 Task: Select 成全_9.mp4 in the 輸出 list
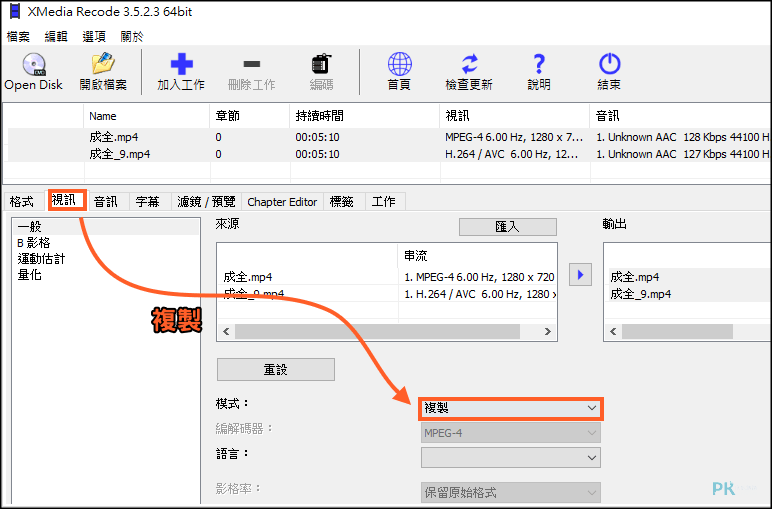(641, 294)
